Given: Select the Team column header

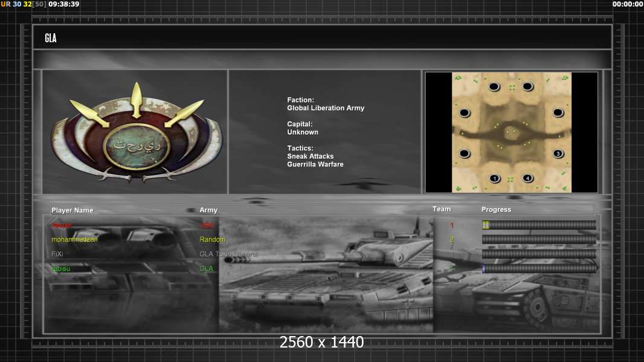Looking at the screenshot, I should tap(442, 209).
